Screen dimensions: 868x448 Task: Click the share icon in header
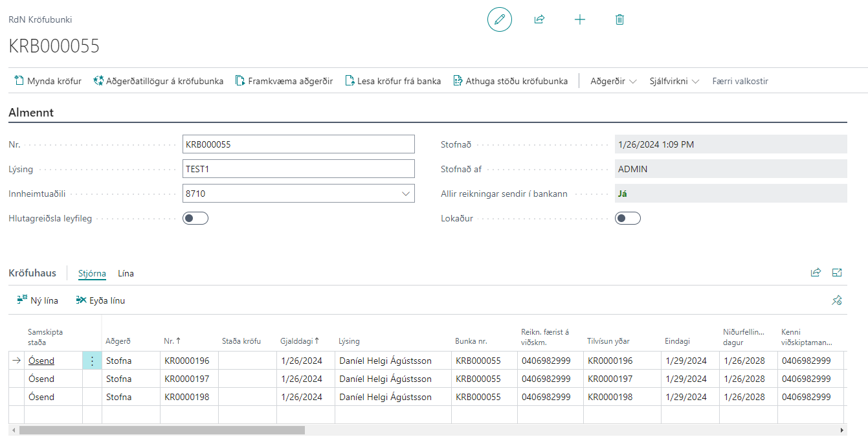click(x=539, y=19)
